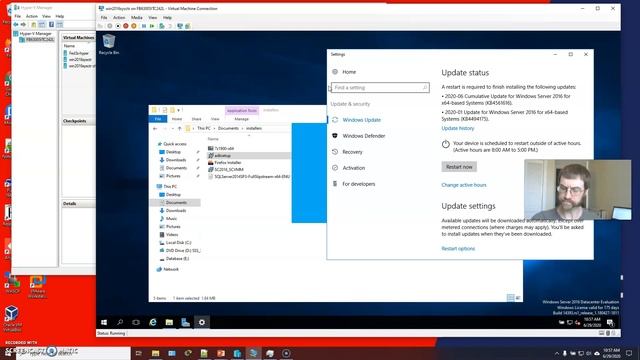The height and width of the screenshot is (360, 640).
Task: Select Music under This PC in Explorer
Action: (x=171, y=219)
